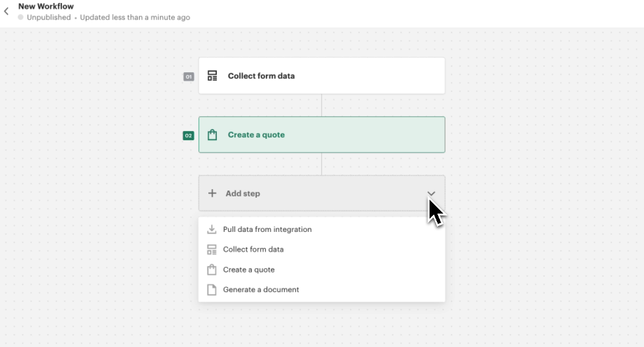Viewport: 644px width, 347px height.
Task: Click the document icon for Generate a document
Action: pyautogui.click(x=211, y=289)
